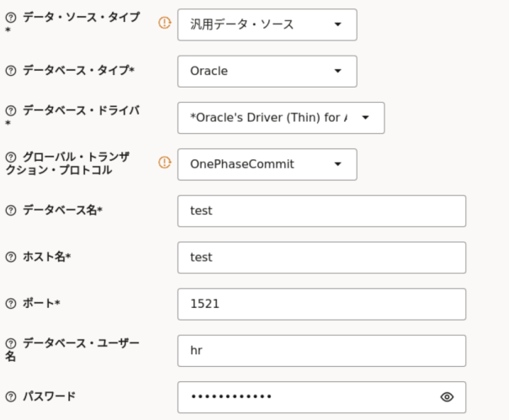
Task: Click the port field containing 1521
Action: tap(321, 304)
